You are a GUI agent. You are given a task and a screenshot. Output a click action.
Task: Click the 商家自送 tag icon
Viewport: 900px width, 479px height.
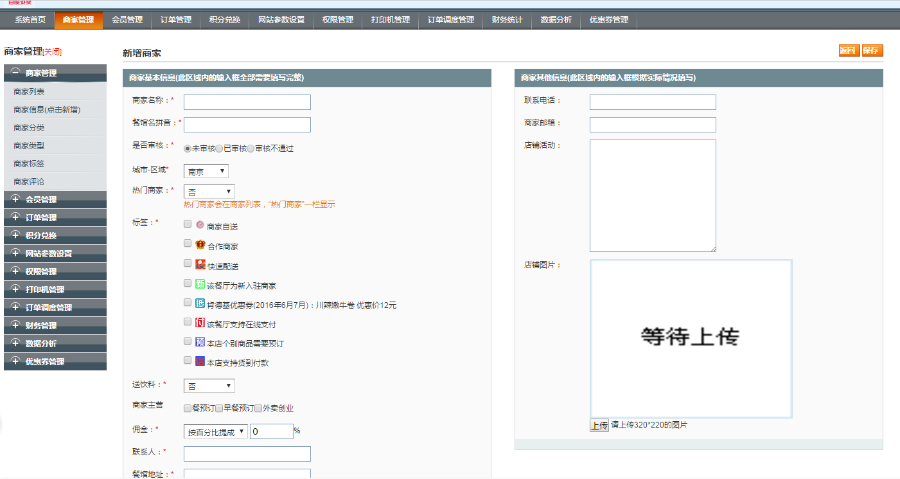click(x=200, y=225)
